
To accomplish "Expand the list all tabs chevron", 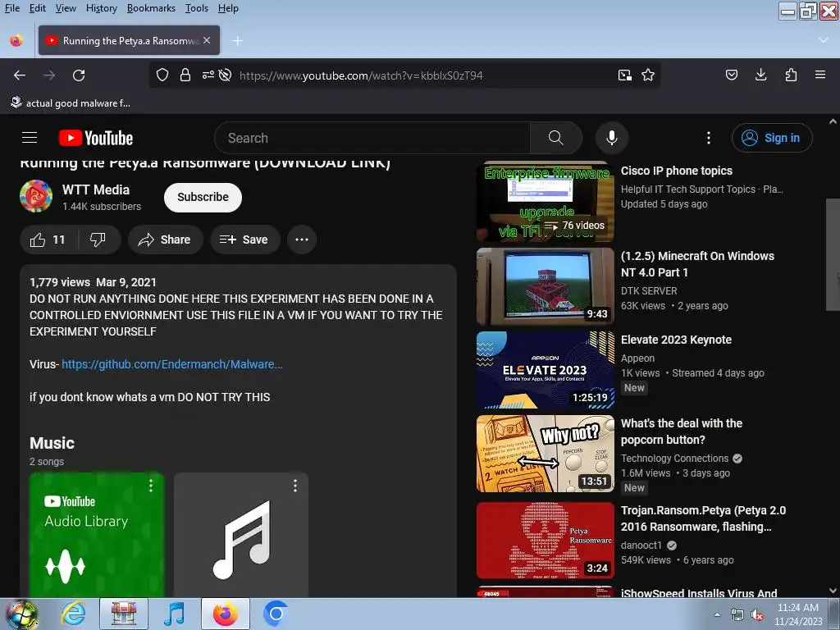I will coord(824,40).
